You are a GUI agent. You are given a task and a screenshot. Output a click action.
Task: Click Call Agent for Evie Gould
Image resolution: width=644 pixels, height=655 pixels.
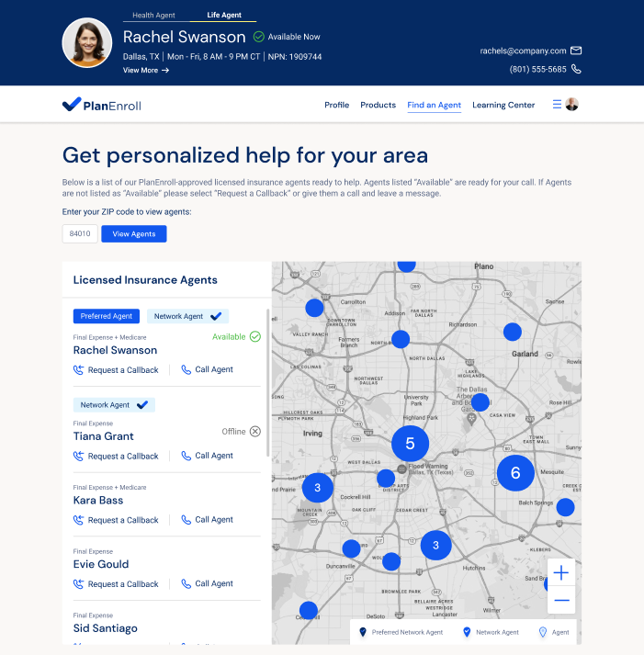tap(214, 583)
